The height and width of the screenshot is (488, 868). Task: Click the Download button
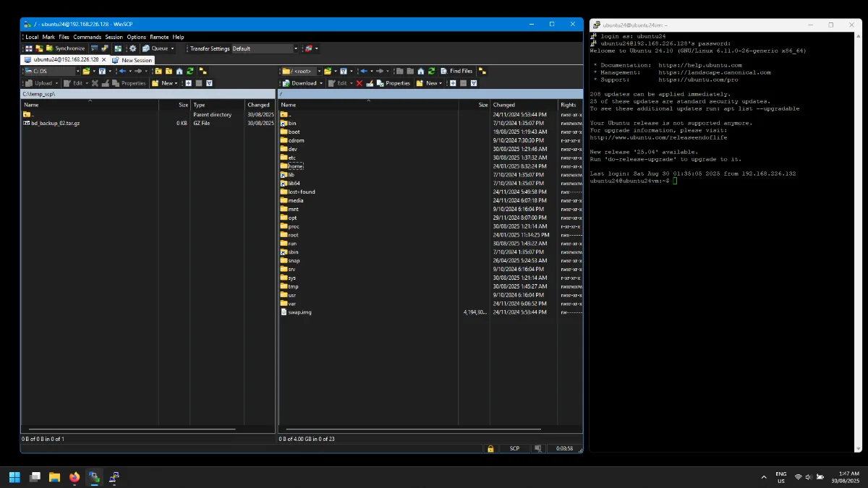point(299,83)
